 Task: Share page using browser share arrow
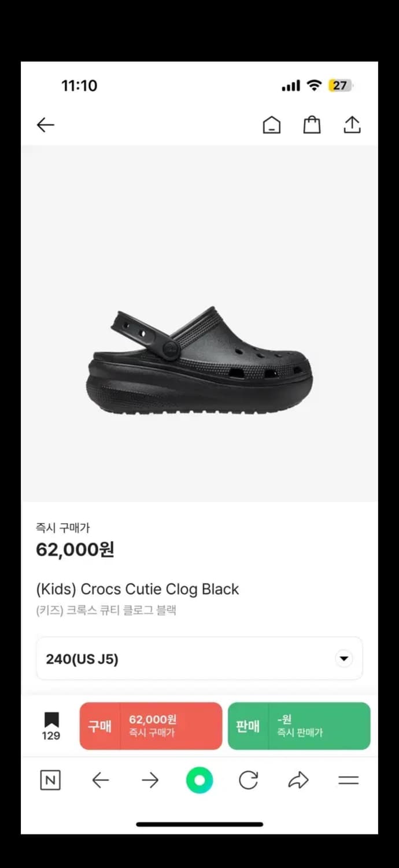coord(298,781)
